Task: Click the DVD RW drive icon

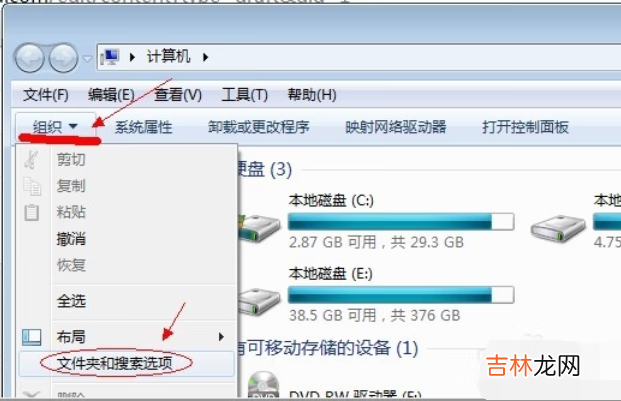Action: click(x=263, y=385)
